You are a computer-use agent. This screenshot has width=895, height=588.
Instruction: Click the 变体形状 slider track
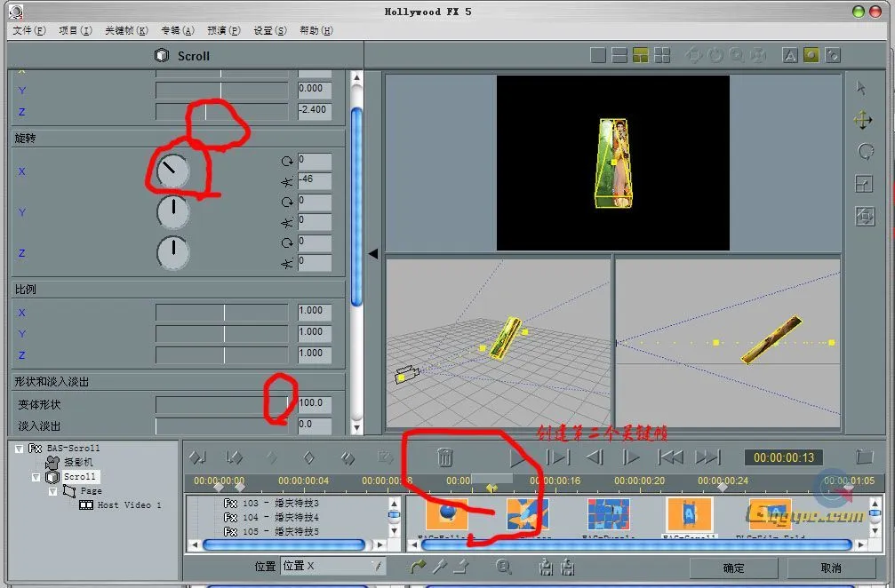(x=222, y=404)
